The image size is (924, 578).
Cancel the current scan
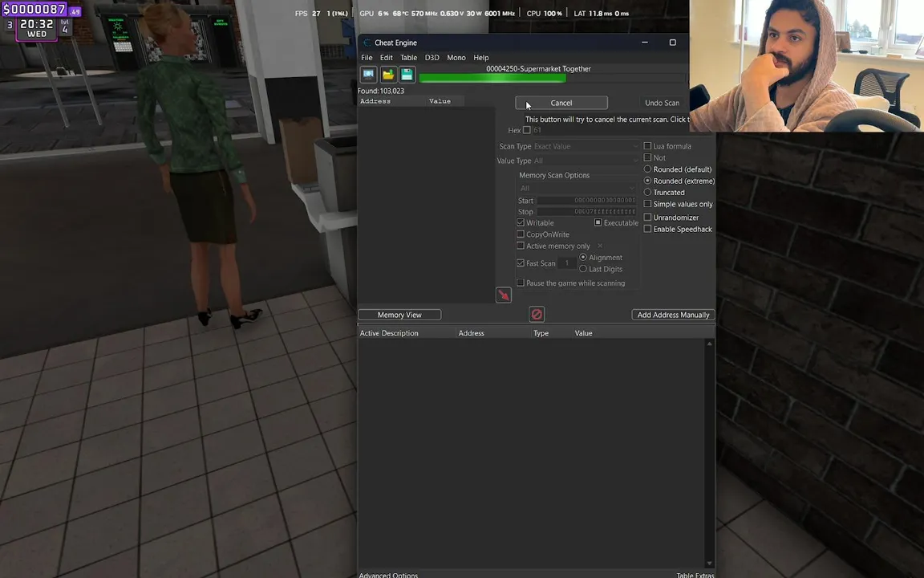point(561,103)
